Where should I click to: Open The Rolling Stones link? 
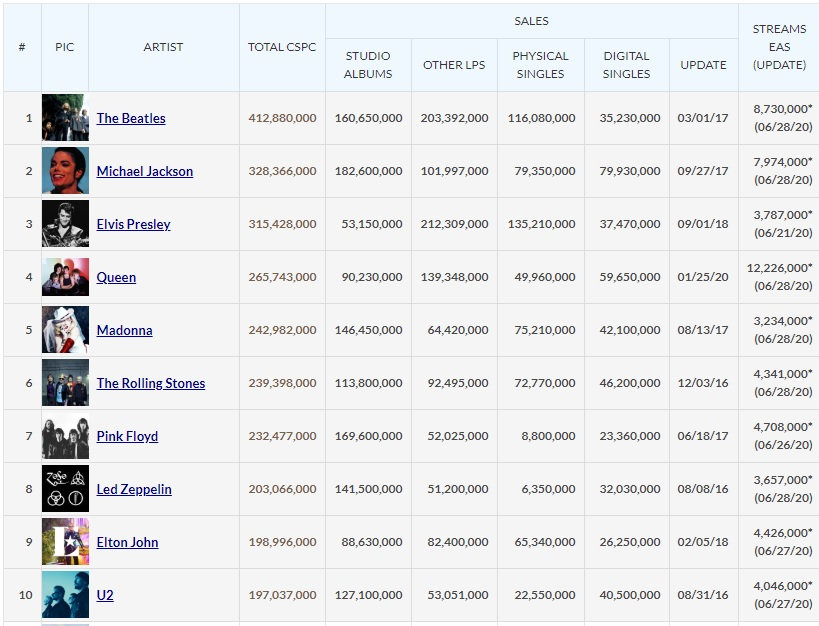151,383
